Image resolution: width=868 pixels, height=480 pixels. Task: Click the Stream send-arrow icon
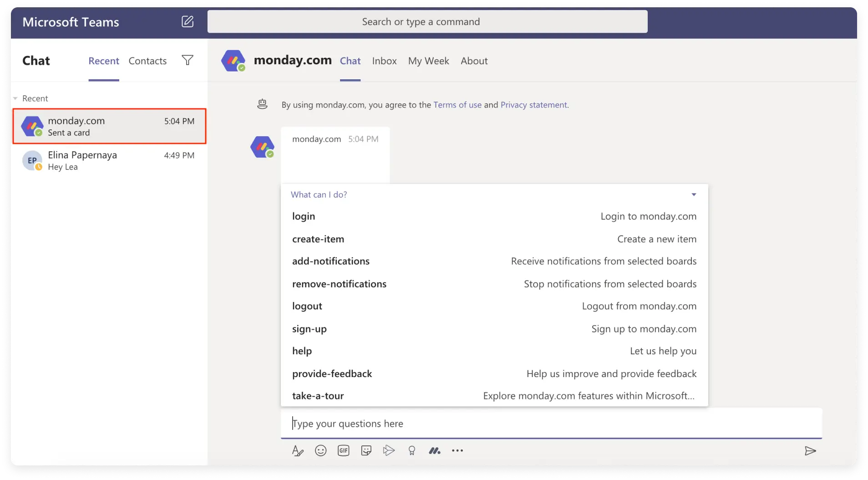point(389,451)
